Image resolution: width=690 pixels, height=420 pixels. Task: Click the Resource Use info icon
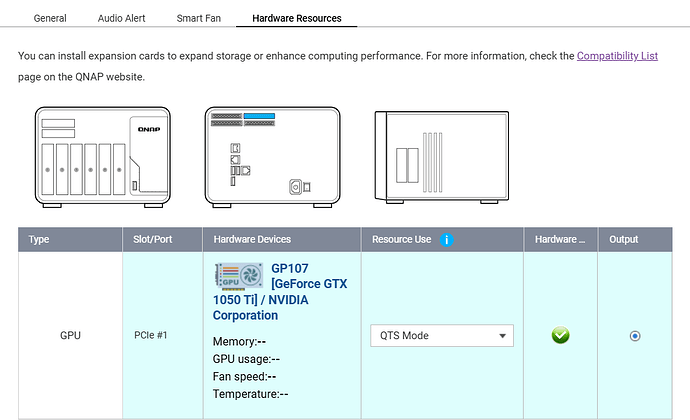446,239
